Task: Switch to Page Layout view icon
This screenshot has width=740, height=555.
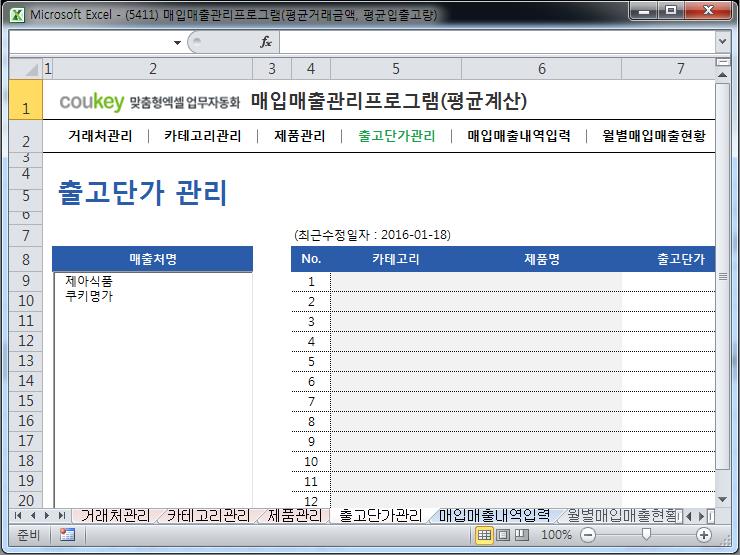Action: coord(503,535)
